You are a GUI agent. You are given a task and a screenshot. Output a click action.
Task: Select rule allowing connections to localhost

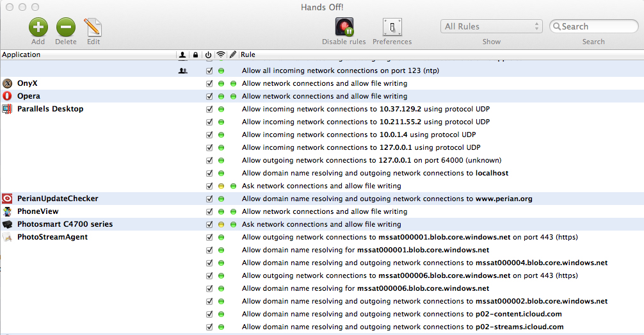tap(375, 173)
